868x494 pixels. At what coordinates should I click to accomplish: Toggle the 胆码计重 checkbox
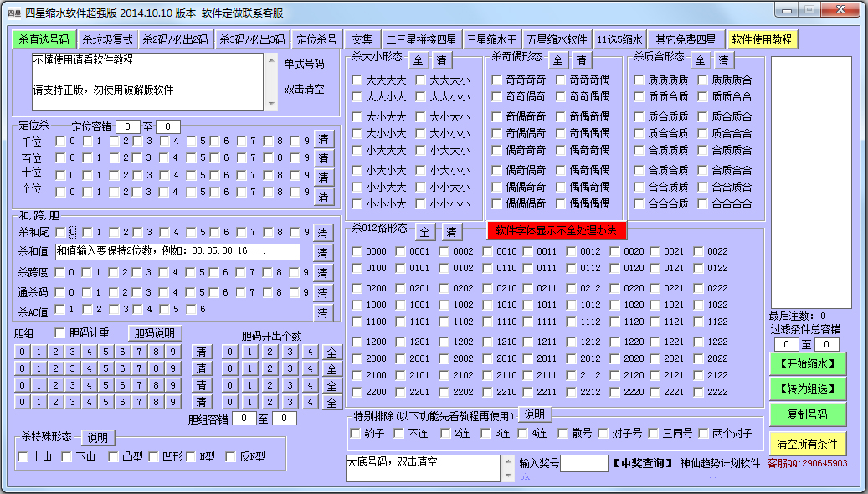tap(60, 332)
